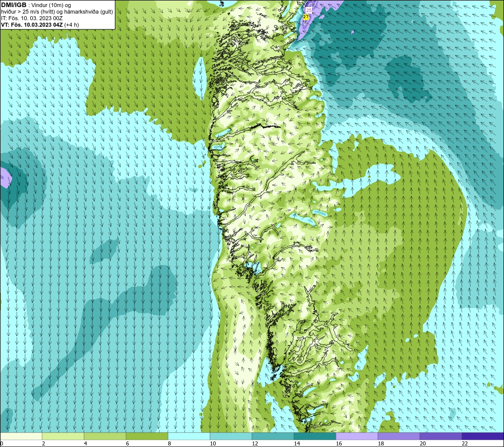This screenshot has height=447, width=504.
Task: Click the scale label '14'
Action: click(297, 443)
